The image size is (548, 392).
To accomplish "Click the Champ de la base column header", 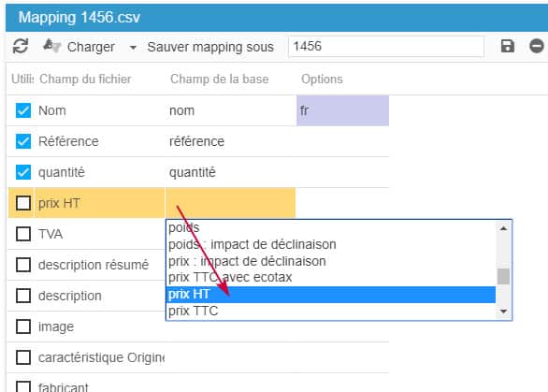I will [220, 79].
